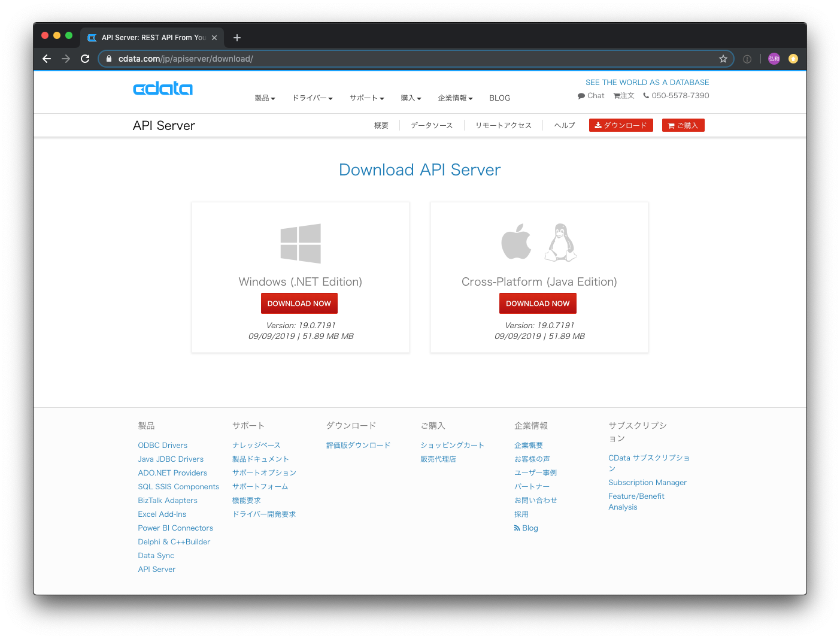Click the lock icon in the address bar
This screenshot has width=840, height=639.
tap(108, 59)
